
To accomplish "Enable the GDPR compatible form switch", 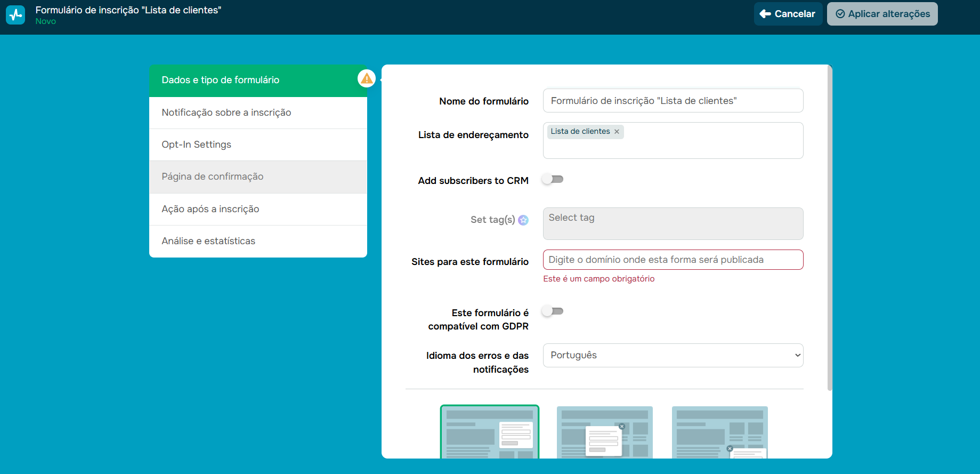I will pyautogui.click(x=553, y=311).
